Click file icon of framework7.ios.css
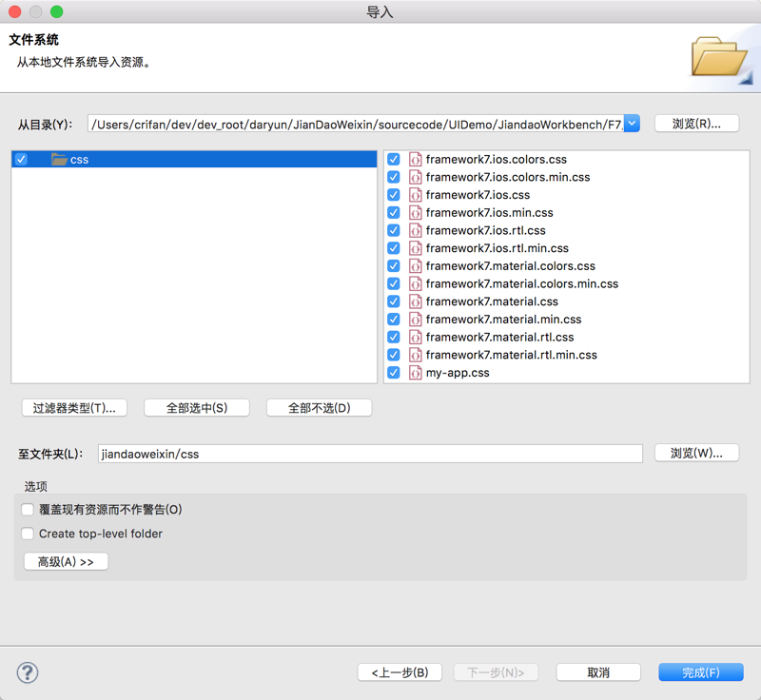 click(415, 195)
